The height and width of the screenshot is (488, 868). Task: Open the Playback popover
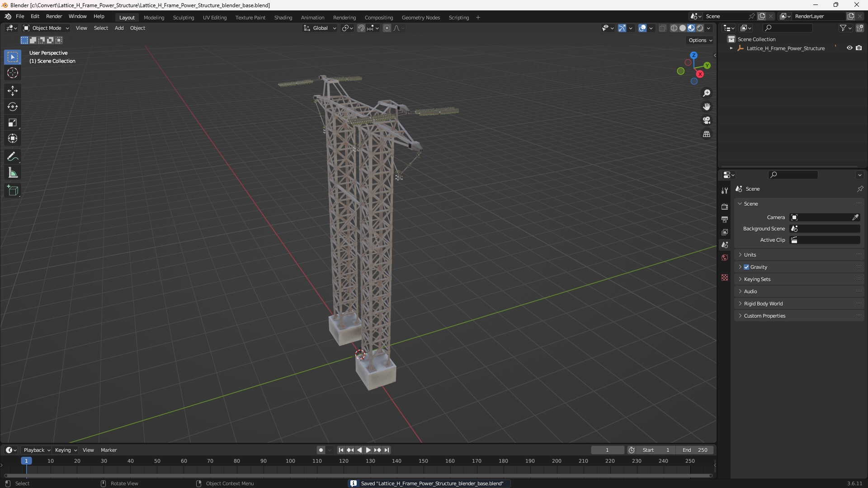click(37, 450)
